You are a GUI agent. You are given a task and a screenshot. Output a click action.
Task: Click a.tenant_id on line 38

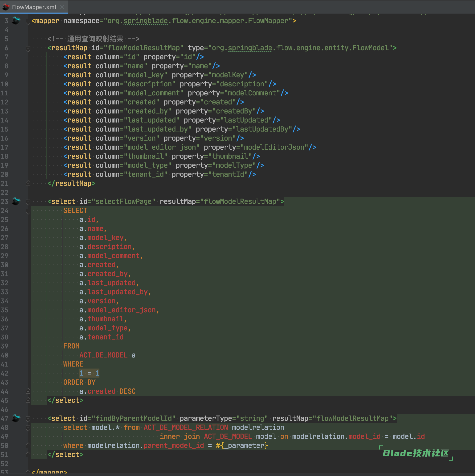[101, 337]
